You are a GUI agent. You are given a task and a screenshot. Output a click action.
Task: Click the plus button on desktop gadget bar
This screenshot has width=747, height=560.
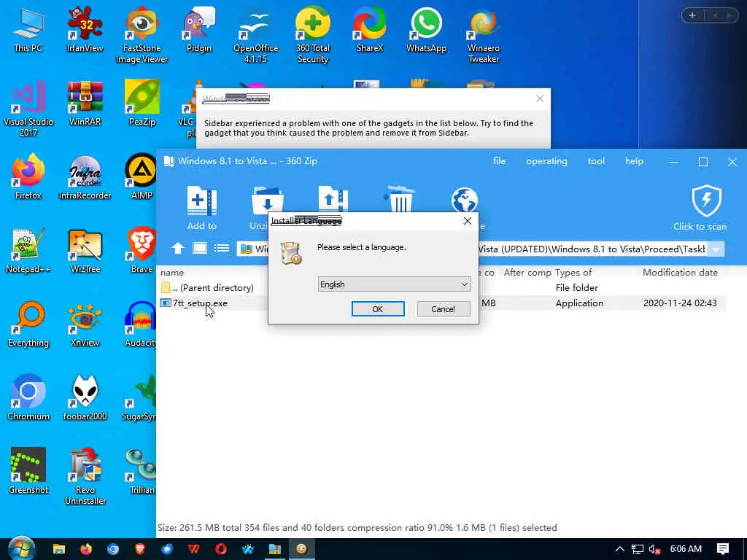point(692,16)
